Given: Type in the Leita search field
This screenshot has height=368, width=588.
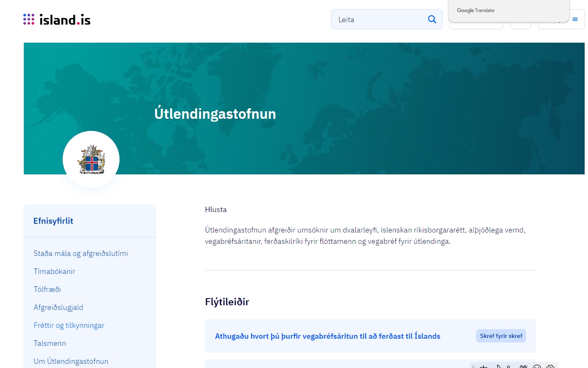Looking at the screenshot, I should (378, 20).
